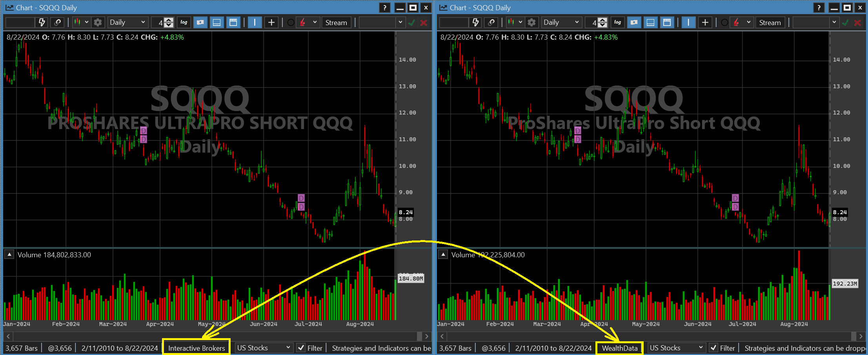Click the chart icon in right window title bar
868x355 pixels.
coord(443,7)
